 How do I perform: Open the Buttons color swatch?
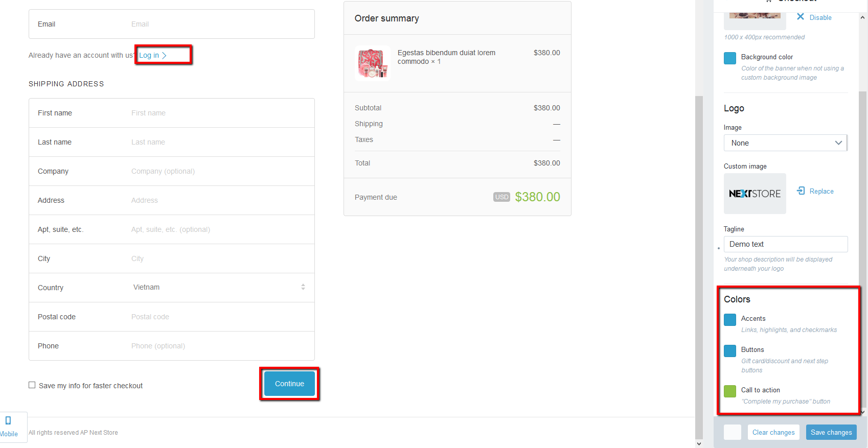point(730,351)
